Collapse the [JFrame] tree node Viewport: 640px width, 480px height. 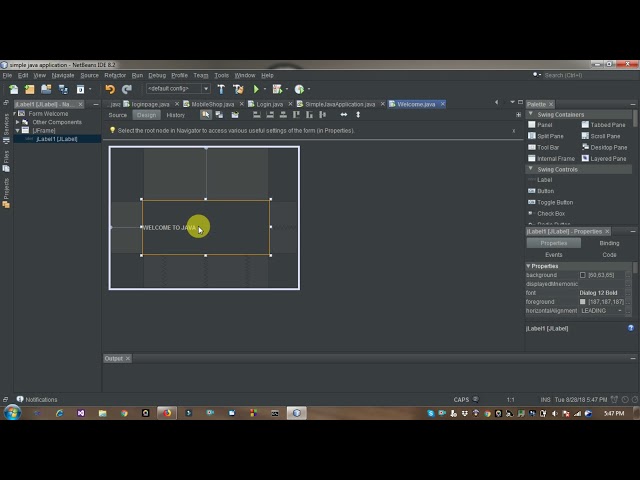[18, 131]
